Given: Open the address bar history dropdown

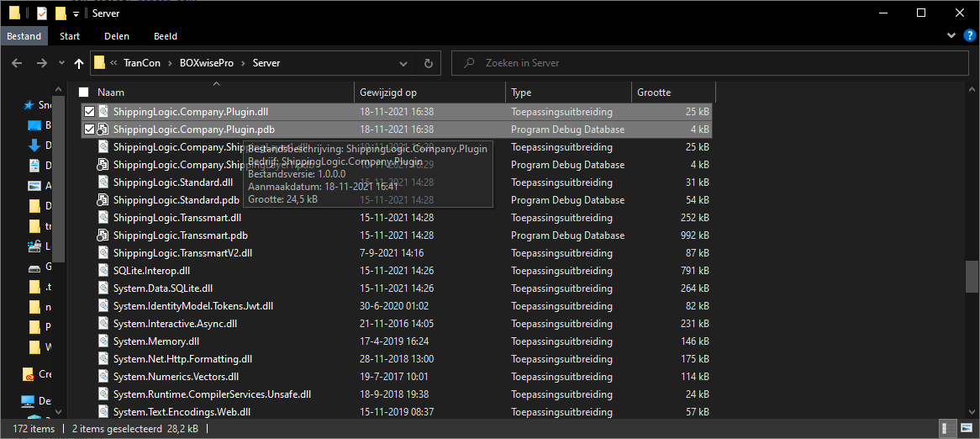Looking at the screenshot, I should click(403, 63).
